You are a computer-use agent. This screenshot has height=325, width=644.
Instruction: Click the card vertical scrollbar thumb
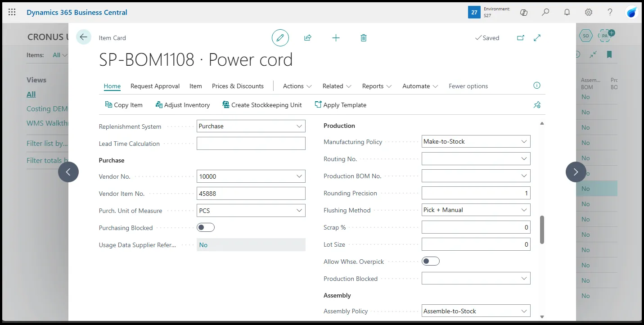click(x=542, y=230)
